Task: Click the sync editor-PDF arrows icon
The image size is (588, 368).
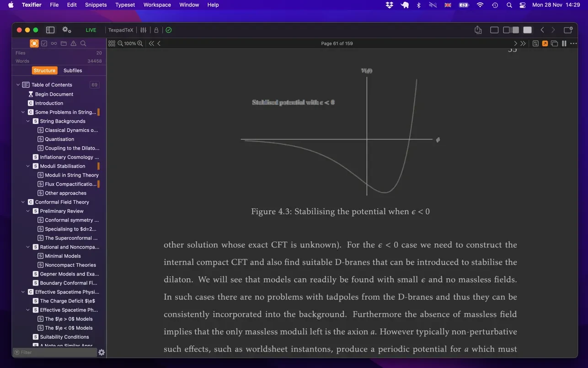Action: click(535, 43)
